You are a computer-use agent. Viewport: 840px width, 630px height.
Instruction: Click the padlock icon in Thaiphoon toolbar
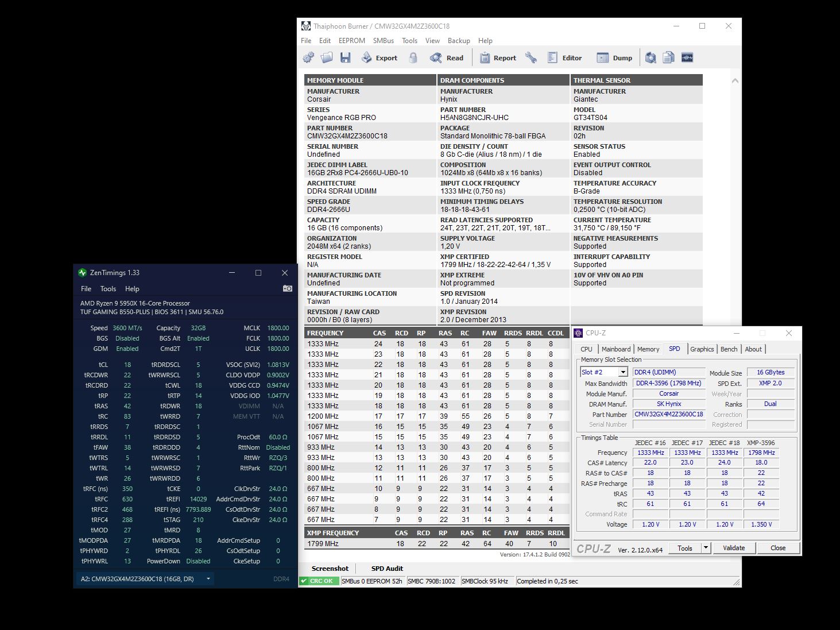coord(413,57)
